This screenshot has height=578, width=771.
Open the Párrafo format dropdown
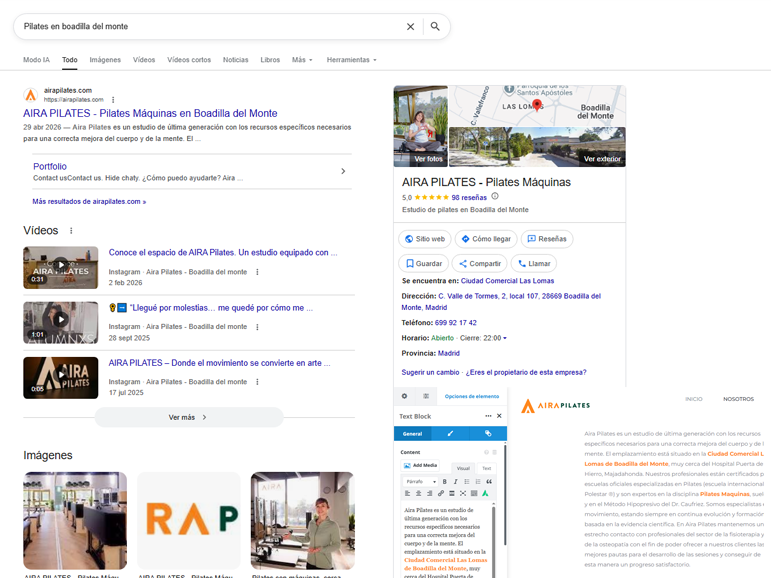click(420, 482)
